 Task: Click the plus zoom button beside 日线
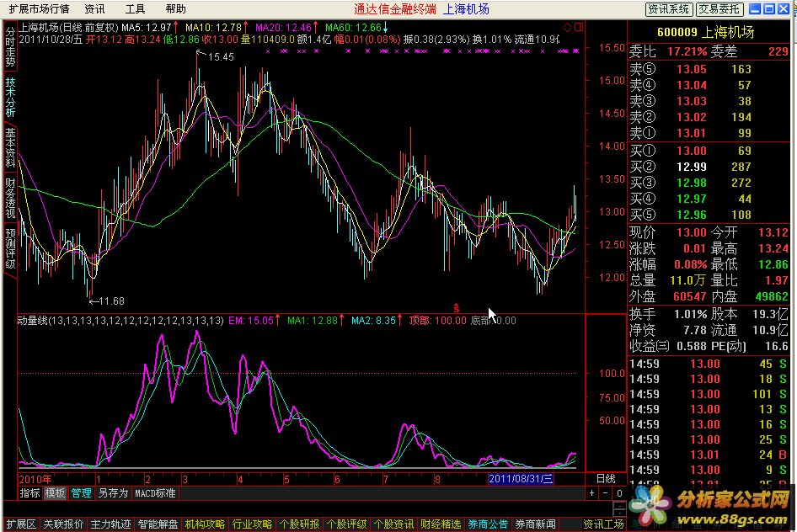point(591,493)
